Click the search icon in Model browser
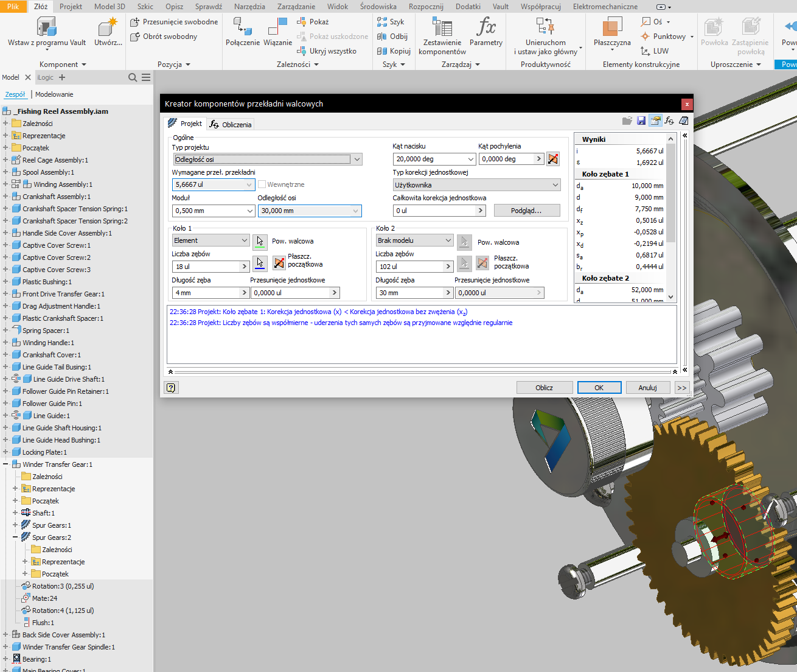797x672 pixels. [x=133, y=77]
